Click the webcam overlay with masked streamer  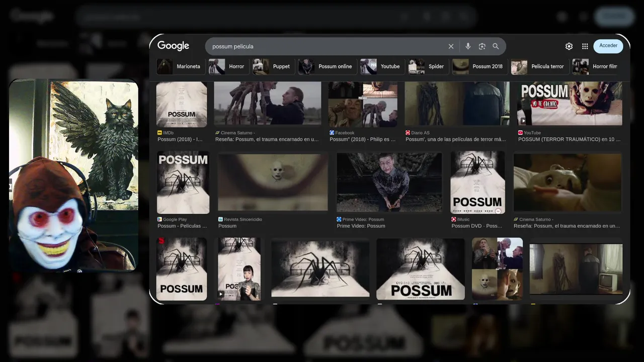click(73, 176)
